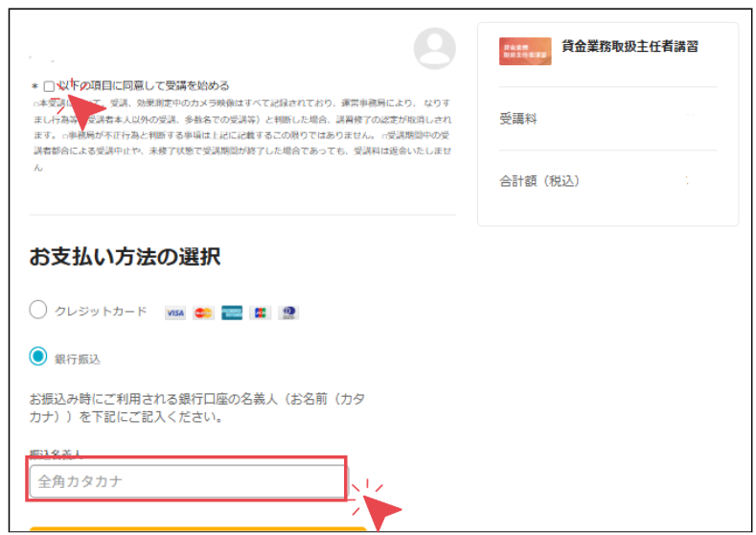Select the クレジットカード payment option
The image size is (756, 535).
(x=38, y=310)
